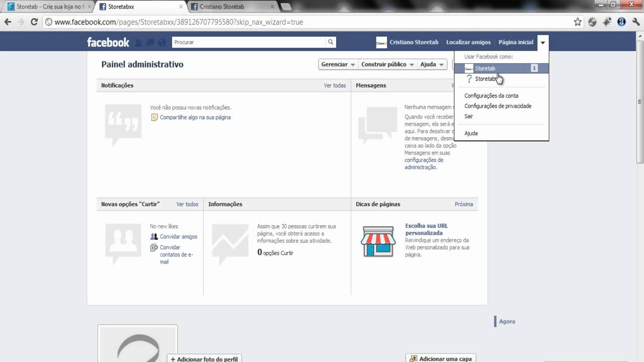
Task: Bookmark page with star icon
Action: 578,22
